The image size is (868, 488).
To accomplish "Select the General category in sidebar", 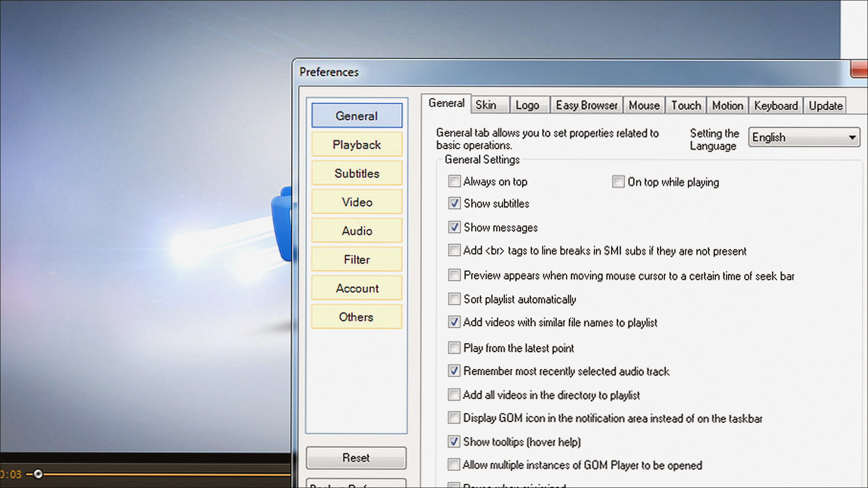I will click(357, 116).
